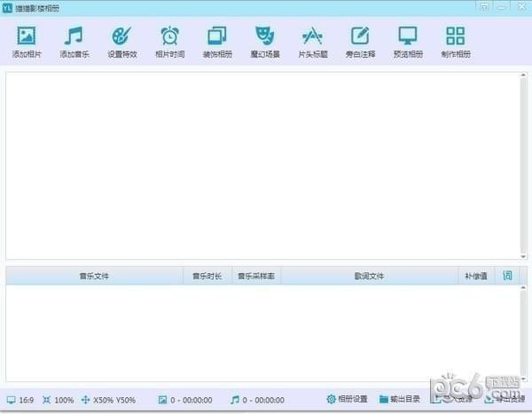The width and height of the screenshot is (532, 414).
Task: Click music list scrollbar up arrow
Action: point(523,288)
